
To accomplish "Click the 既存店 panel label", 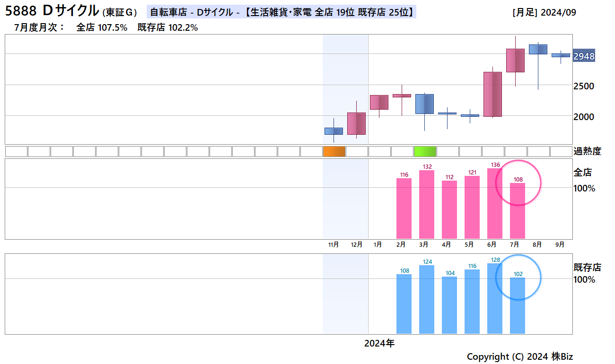I will 587,268.
